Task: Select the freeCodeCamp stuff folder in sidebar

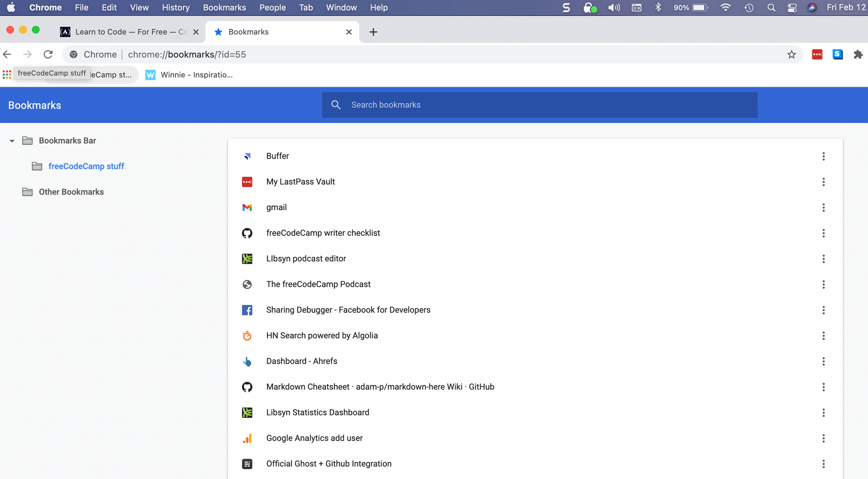Action: pyautogui.click(x=86, y=166)
